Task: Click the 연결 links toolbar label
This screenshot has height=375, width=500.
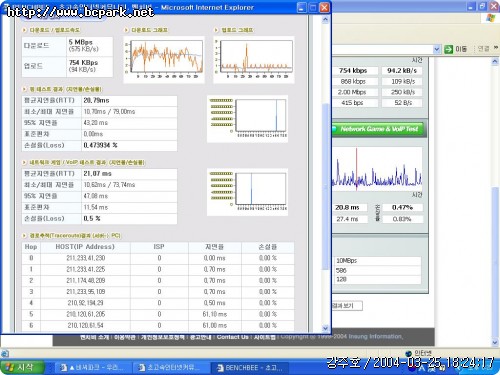Action: point(483,49)
